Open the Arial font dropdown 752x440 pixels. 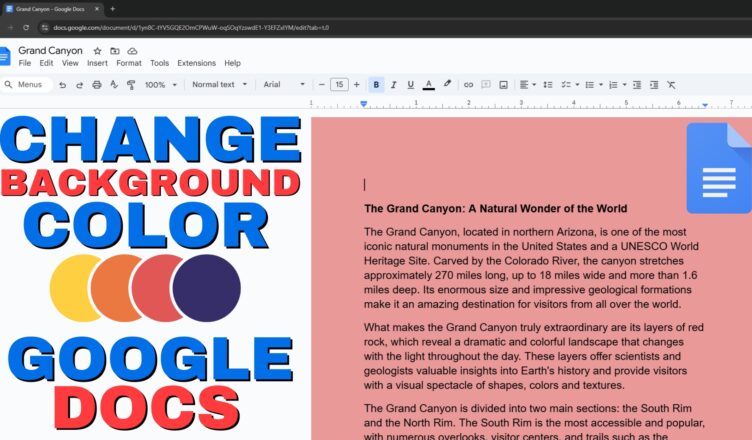click(284, 84)
